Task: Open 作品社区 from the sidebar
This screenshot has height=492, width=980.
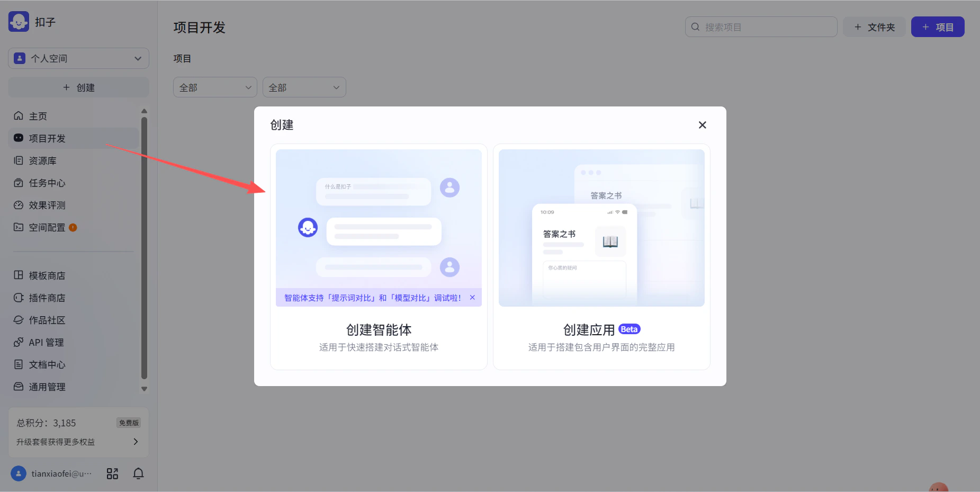Action: [47, 320]
